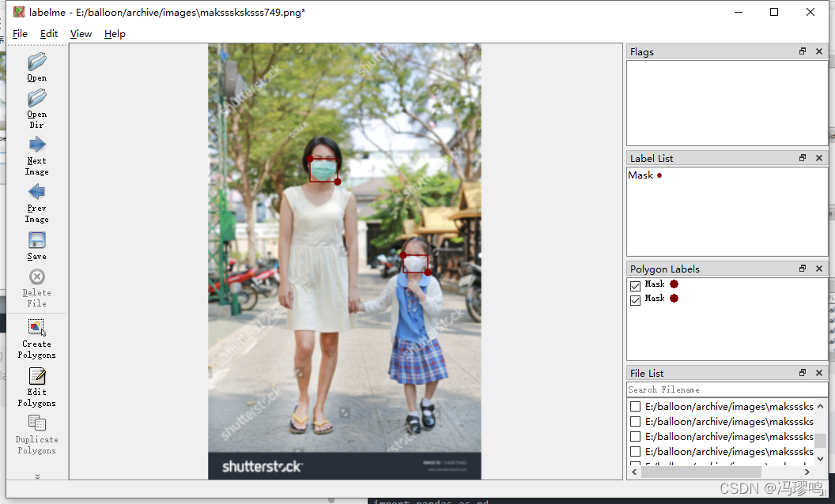
Task: Open the Edit menu
Action: click(49, 33)
